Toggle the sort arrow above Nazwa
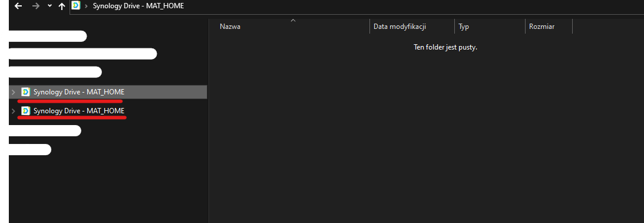Screen dimensions: 644x223 tap(293, 20)
